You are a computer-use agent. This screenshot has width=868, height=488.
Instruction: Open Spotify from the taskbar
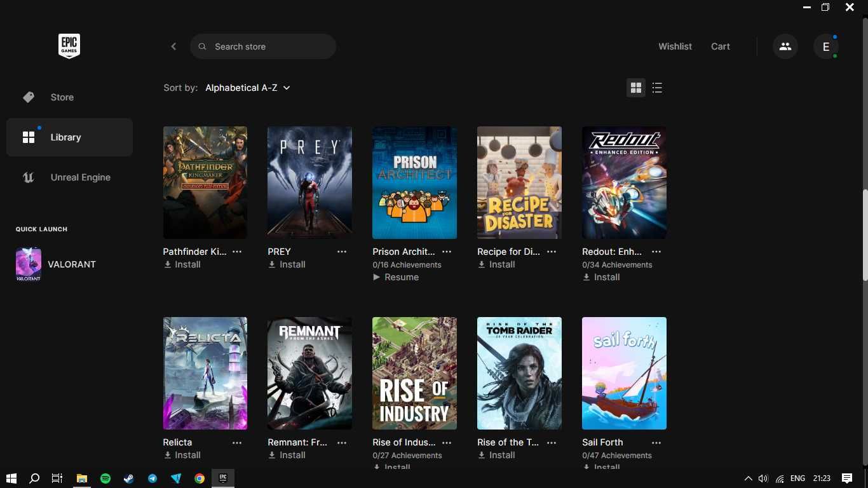(x=105, y=478)
